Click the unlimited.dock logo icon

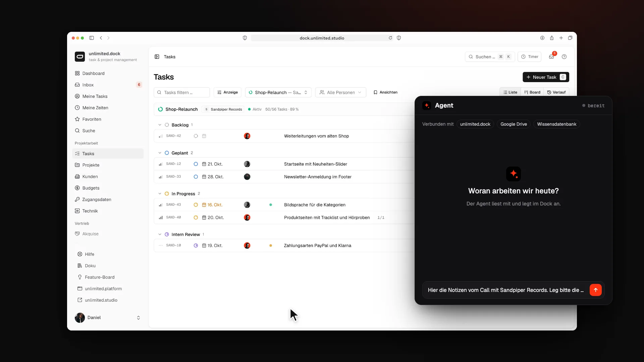tap(80, 57)
